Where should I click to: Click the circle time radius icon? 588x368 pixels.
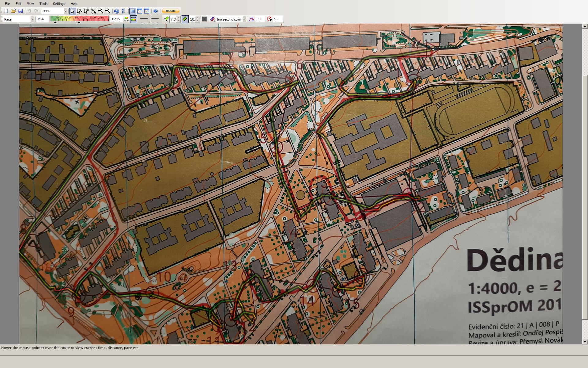269,19
